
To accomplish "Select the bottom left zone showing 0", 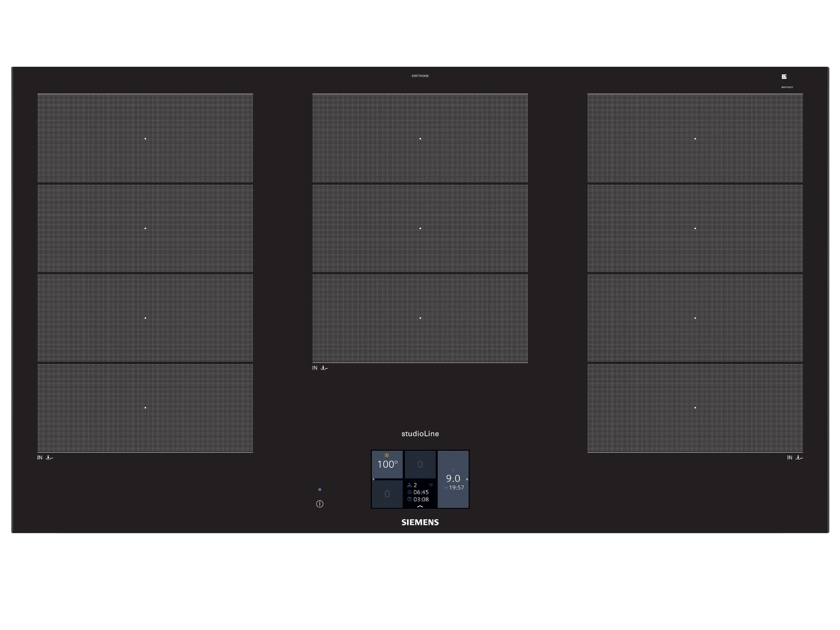I will point(387,494).
